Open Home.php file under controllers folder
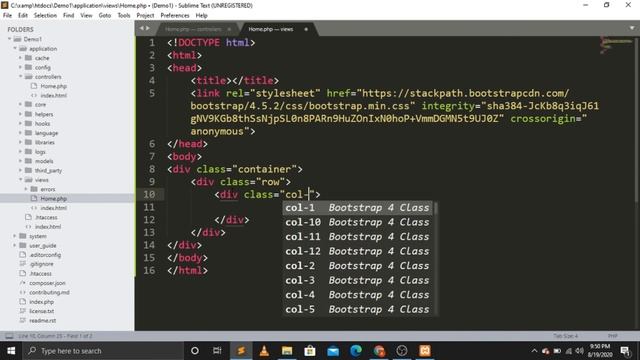Viewport: 640px width, 360px height. [x=53, y=86]
